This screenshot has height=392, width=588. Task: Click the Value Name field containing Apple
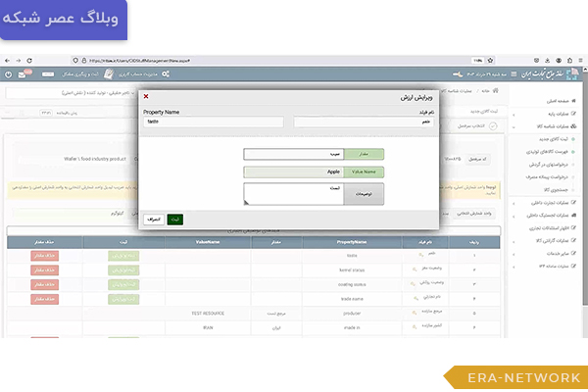tap(293, 171)
